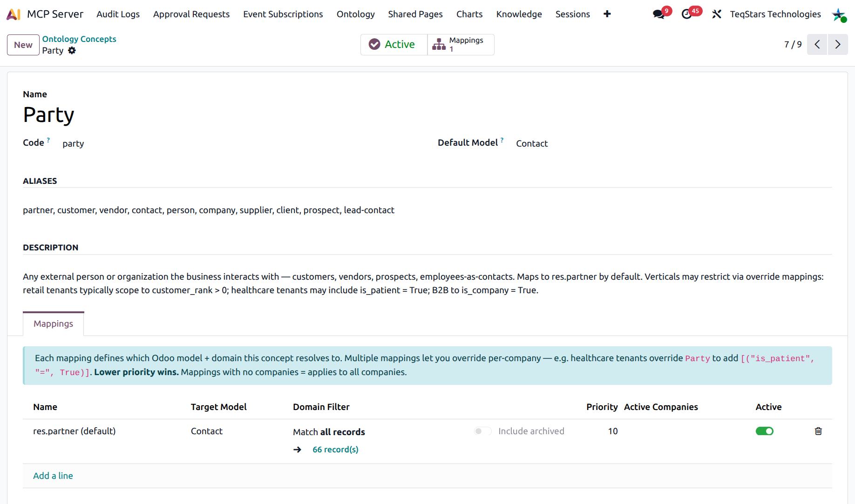Click the New button
The image size is (855, 504).
23,45
